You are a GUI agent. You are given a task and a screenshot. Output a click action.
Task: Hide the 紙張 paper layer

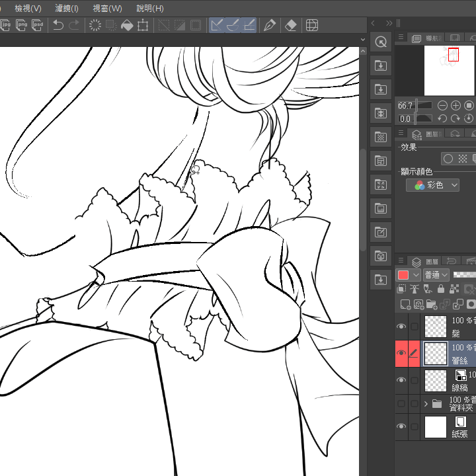click(x=401, y=426)
